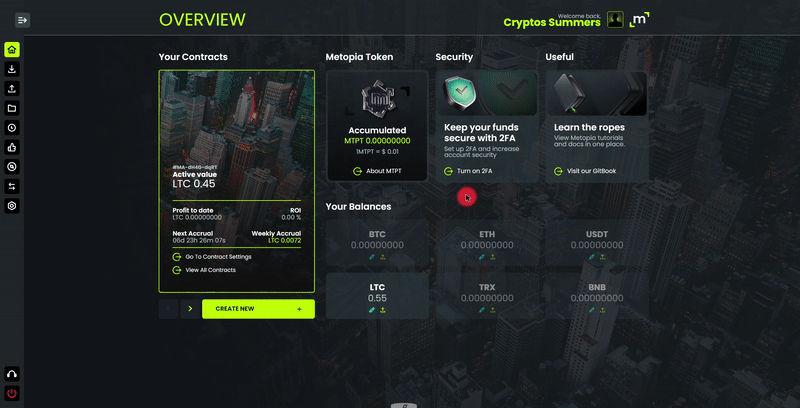Open the folder icon in sidebar

click(x=12, y=108)
